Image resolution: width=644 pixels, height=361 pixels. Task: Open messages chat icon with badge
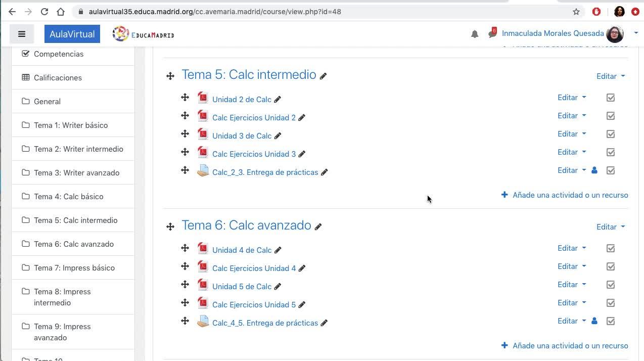pyautogui.click(x=492, y=33)
